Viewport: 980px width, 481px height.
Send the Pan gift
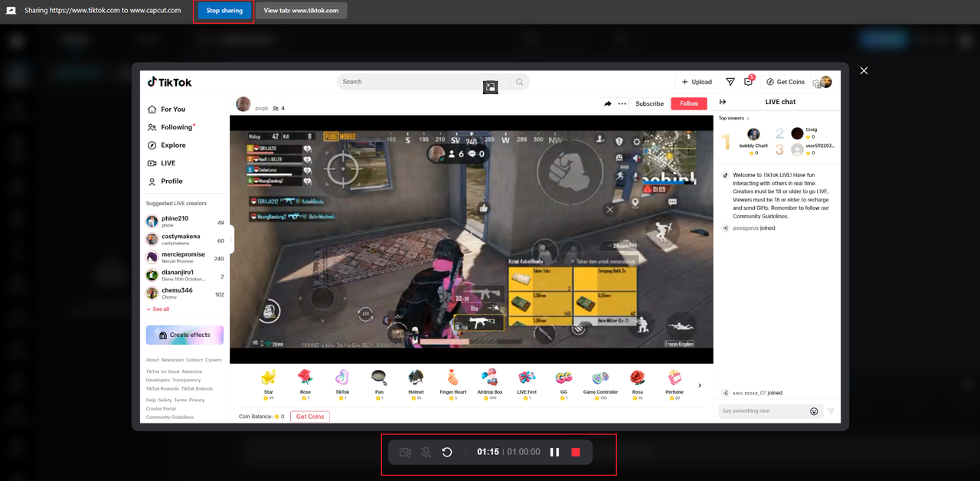click(379, 384)
